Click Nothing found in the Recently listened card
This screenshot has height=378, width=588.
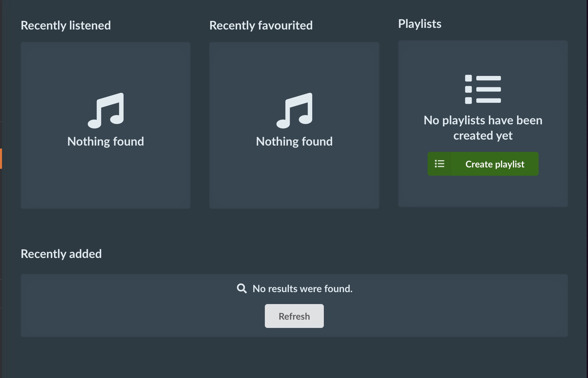tap(105, 141)
